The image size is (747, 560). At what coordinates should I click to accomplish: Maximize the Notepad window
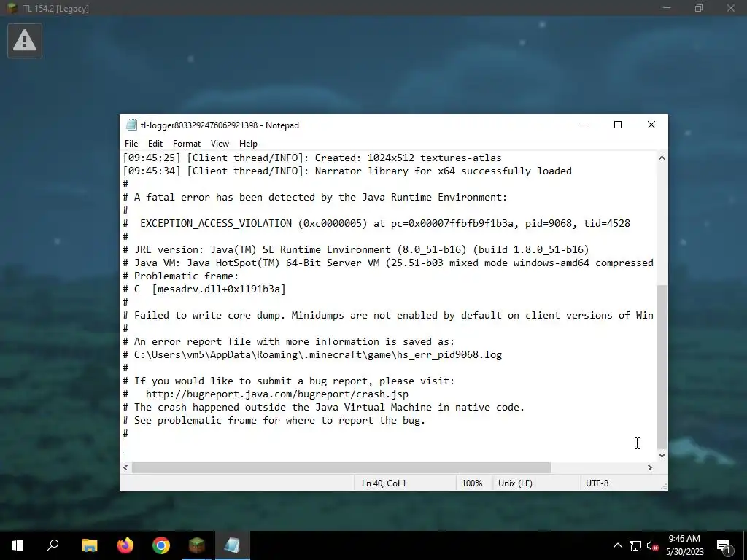click(x=618, y=125)
